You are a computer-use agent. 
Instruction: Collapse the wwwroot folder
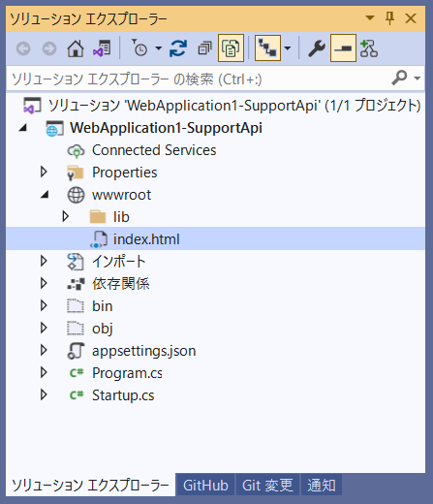(45, 195)
